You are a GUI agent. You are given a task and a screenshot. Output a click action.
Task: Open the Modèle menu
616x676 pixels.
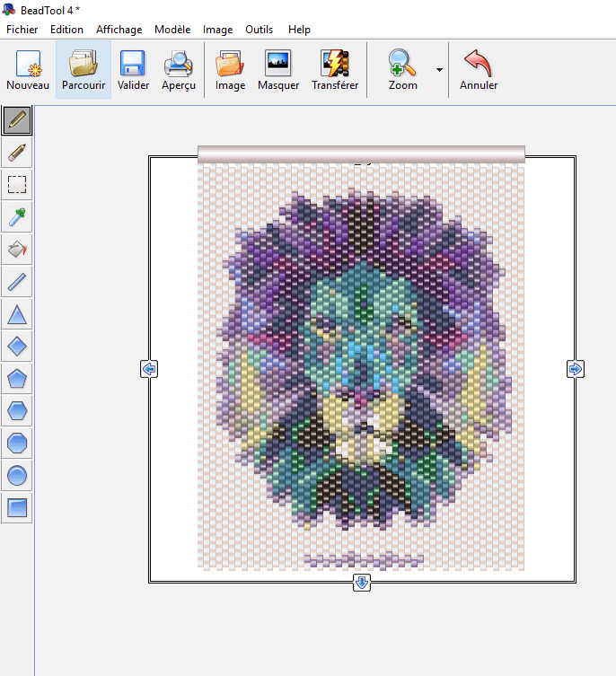tap(172, 30)
